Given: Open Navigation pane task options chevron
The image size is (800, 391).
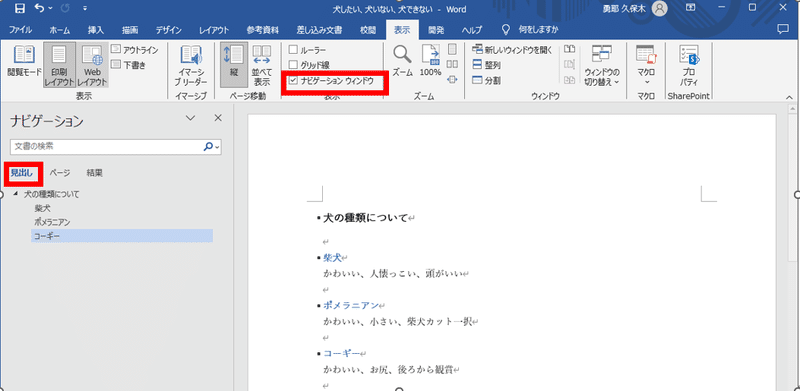Looking at the screenshot, I should (190, 118).
